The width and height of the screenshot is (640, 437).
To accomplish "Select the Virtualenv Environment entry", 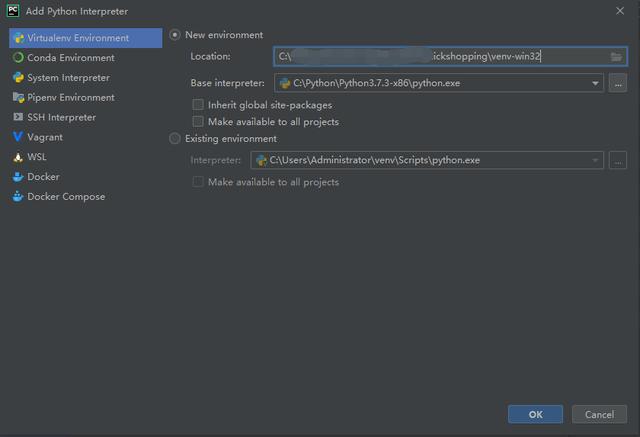I will tap(86, 38).
